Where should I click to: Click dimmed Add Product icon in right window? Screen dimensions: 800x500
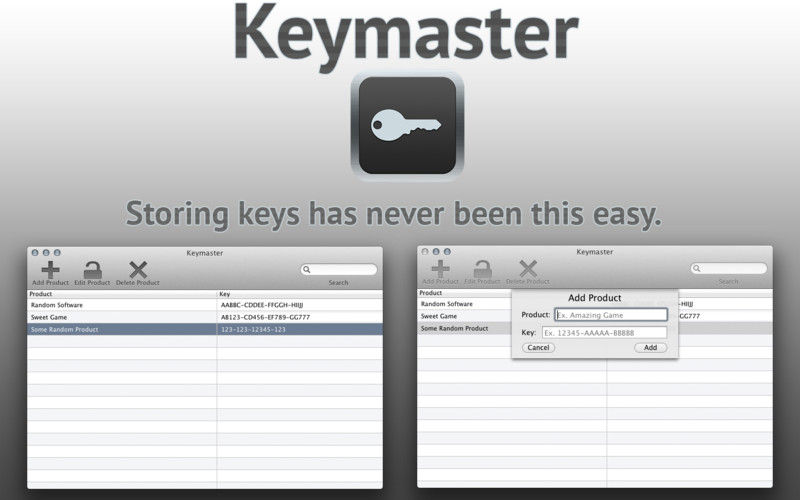[x=440, y=268]
